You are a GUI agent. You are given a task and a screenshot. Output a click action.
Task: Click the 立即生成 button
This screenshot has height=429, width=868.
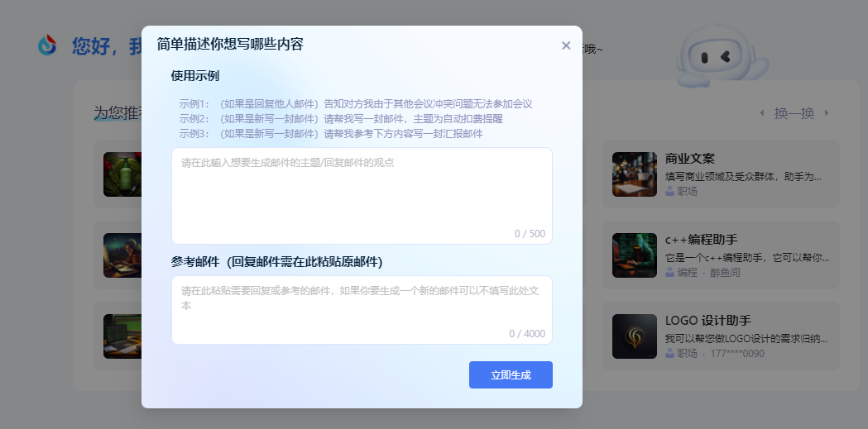click(x=511, y=374)
